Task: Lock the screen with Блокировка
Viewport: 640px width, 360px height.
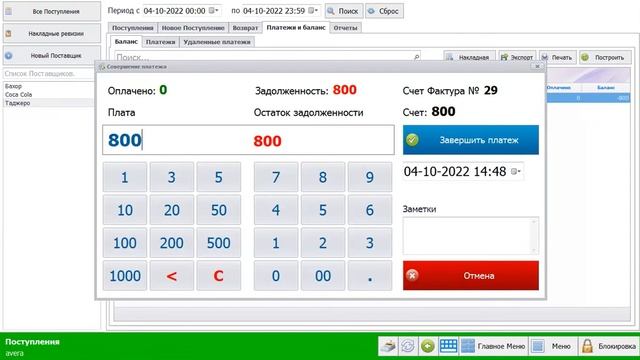Action: tap(609, 347)
